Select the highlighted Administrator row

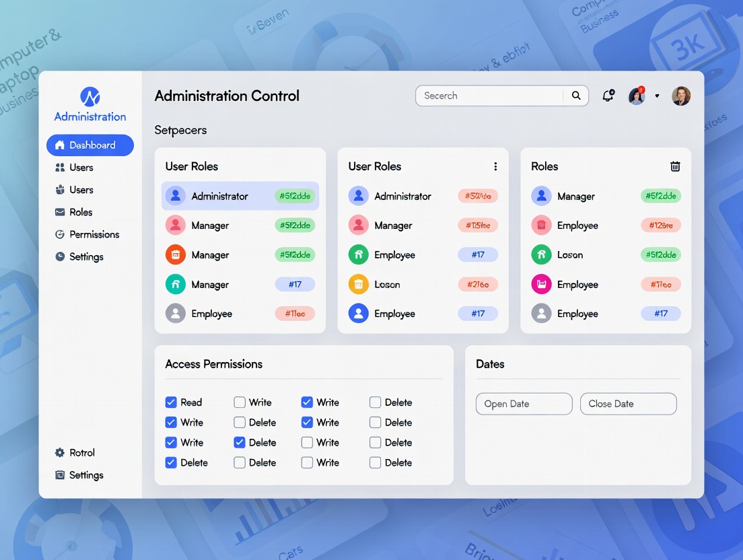click(240, 196)
